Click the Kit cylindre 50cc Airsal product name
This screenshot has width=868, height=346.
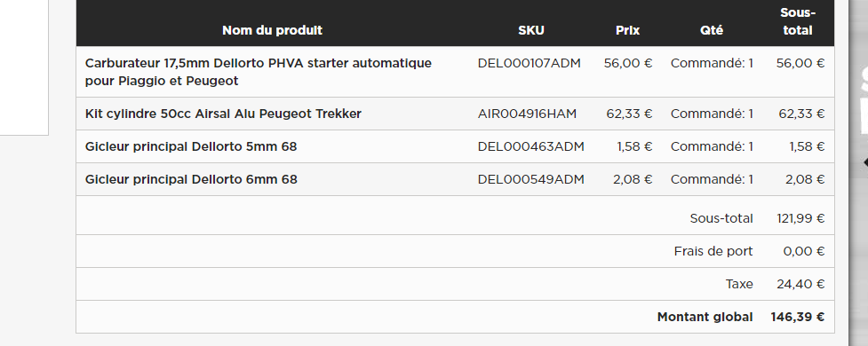[x=223, y=114]
